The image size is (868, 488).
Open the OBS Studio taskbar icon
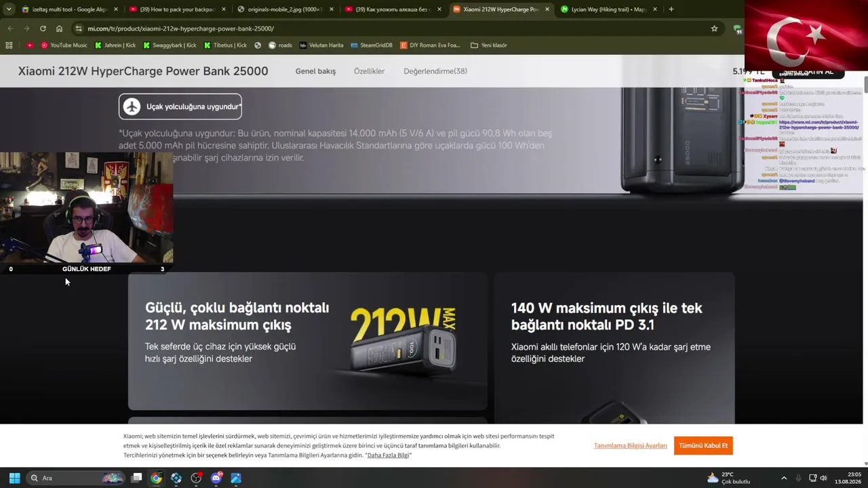(x=196, y=478)
